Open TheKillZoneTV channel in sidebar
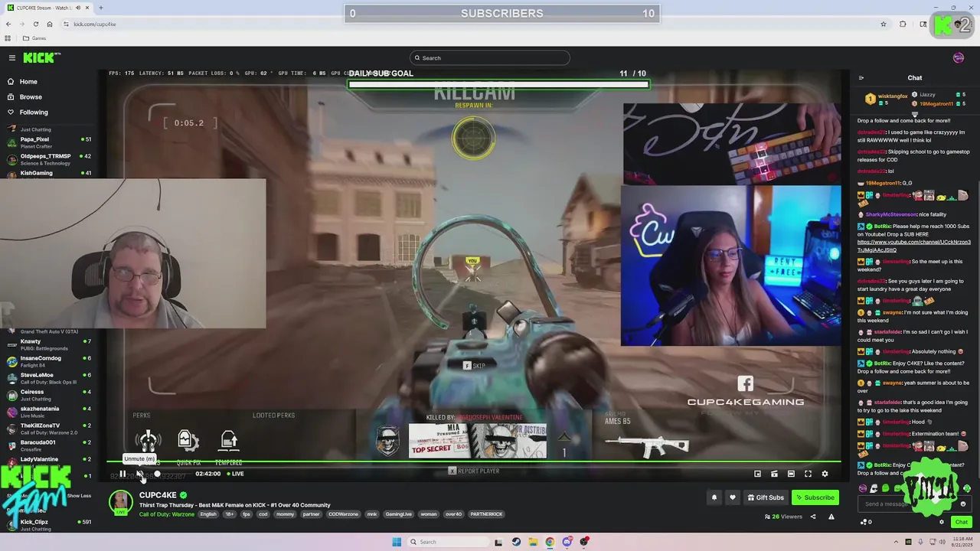980x551 pixels. pyautogui.click(x=50, y=429)
